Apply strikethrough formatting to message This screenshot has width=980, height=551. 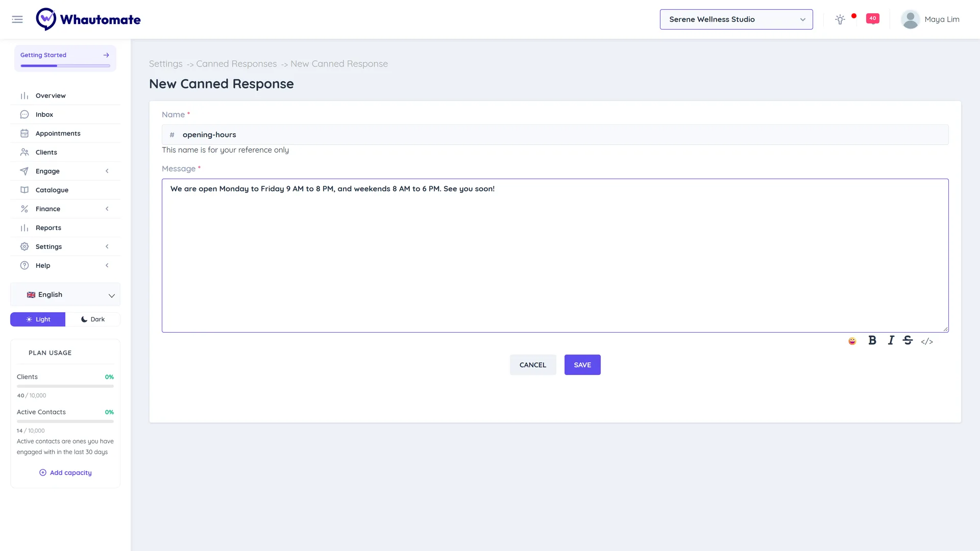coord(908,340)
